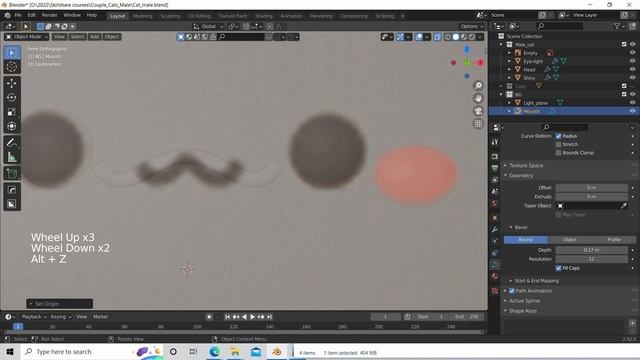The width and height of the screenshot is (640, 360).
Task: Toggle Fill Caps checkbox
Action: 558,268
